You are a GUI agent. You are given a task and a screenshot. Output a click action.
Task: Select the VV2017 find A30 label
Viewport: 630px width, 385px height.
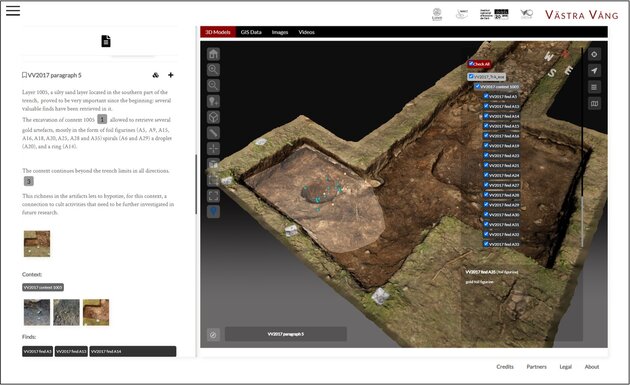[504, 215]
